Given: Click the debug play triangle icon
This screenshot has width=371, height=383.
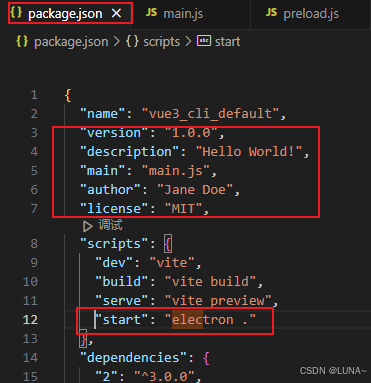Looking at the screenshot, I should 88,226.
